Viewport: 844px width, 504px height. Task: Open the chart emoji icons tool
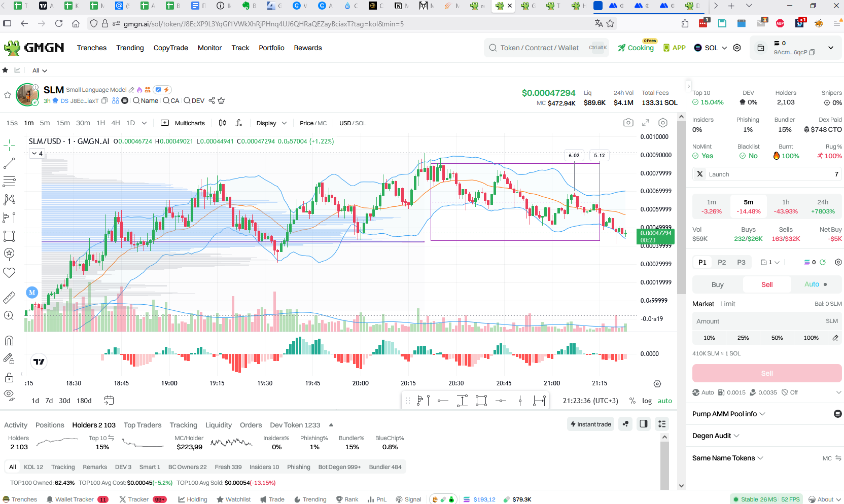click(9, 254)
